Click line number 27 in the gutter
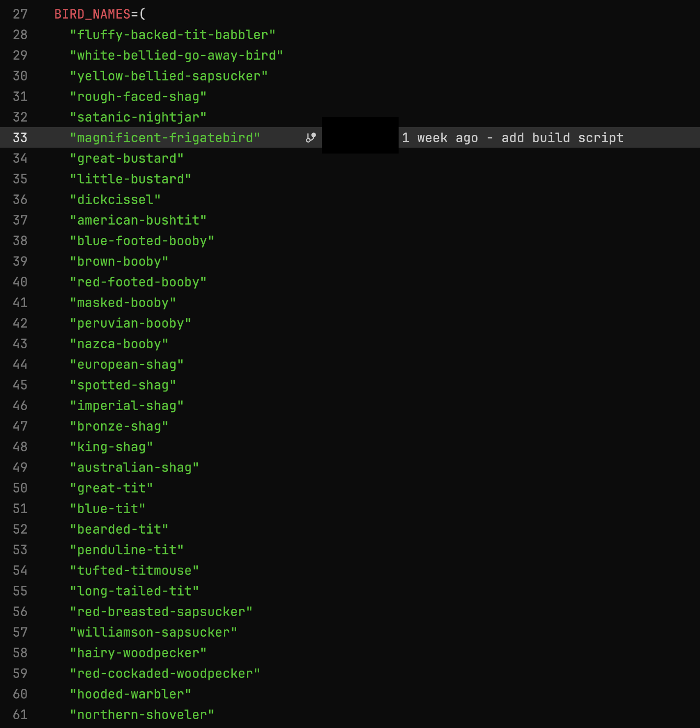The width and height of the screenshot is (700, 728). [x=20, y=14]
